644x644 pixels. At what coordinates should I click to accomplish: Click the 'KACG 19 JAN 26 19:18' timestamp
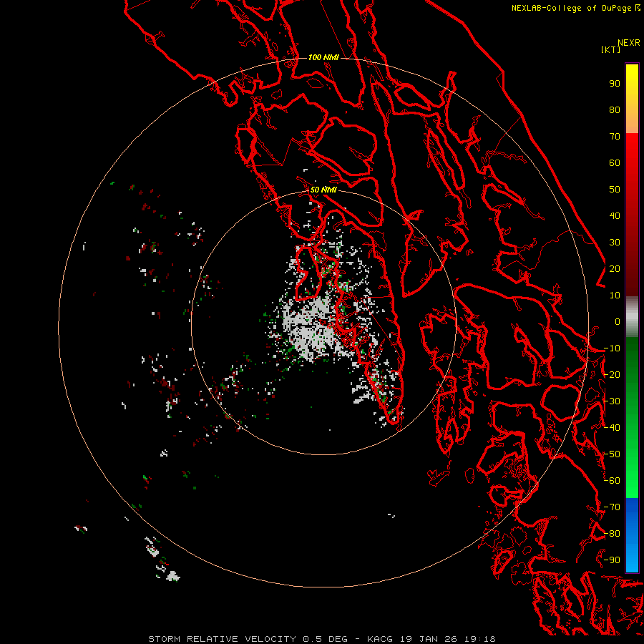(431, 639)
